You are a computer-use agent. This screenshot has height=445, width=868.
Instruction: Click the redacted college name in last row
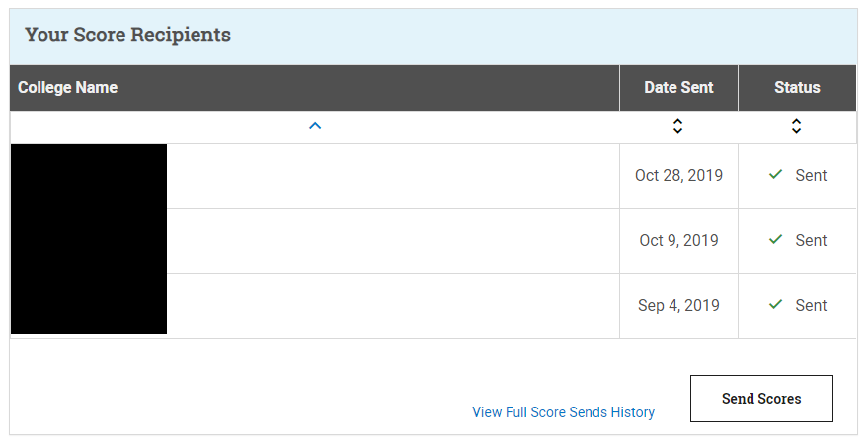tap(89, 305)
